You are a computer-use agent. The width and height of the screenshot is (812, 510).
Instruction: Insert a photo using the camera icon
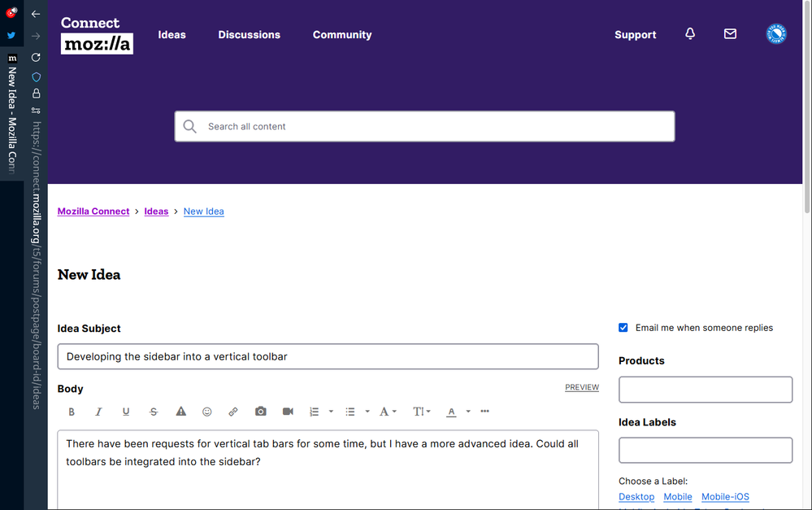coord(260,412)
